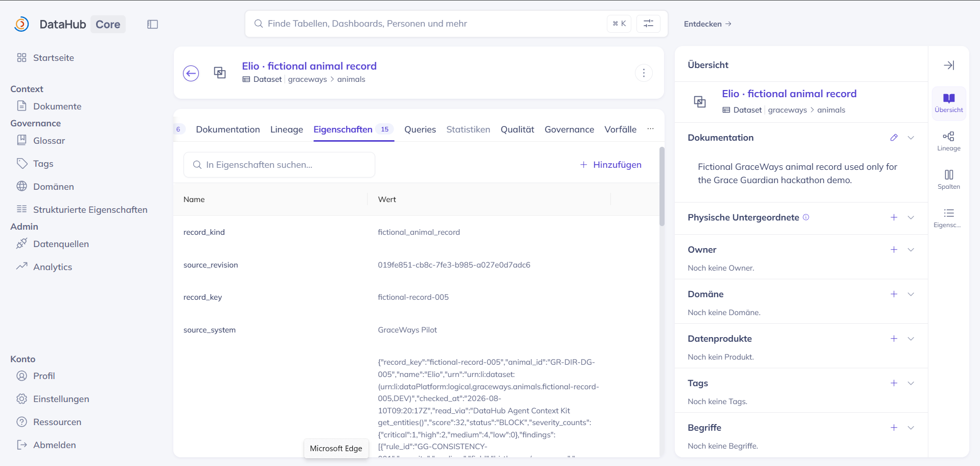Switch to the Queries tab
The height and width of the screenshot is (466, 980).
coord(420,129)
